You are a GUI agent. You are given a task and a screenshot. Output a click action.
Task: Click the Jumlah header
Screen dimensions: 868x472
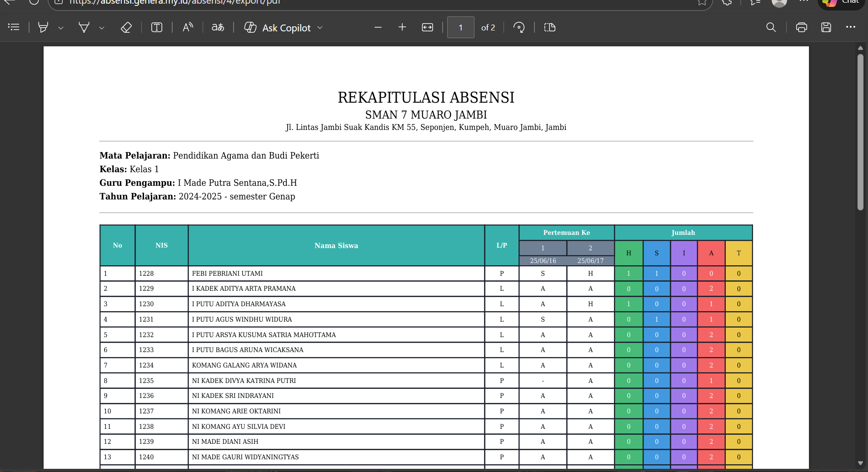coord(683,233)
